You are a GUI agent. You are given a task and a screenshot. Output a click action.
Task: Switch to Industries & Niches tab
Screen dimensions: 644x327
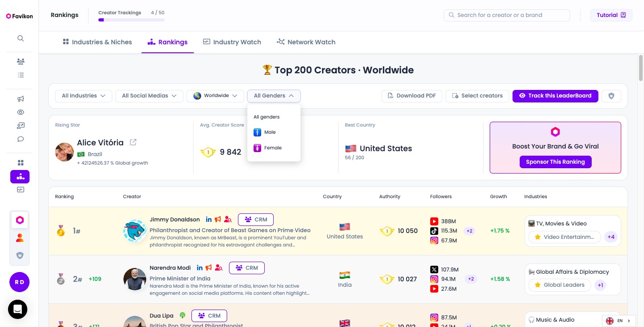[x=97, y=42]
